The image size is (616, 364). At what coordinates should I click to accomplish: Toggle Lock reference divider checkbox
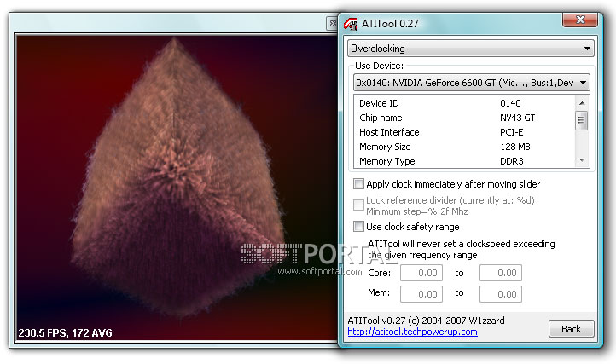(358, 205)
